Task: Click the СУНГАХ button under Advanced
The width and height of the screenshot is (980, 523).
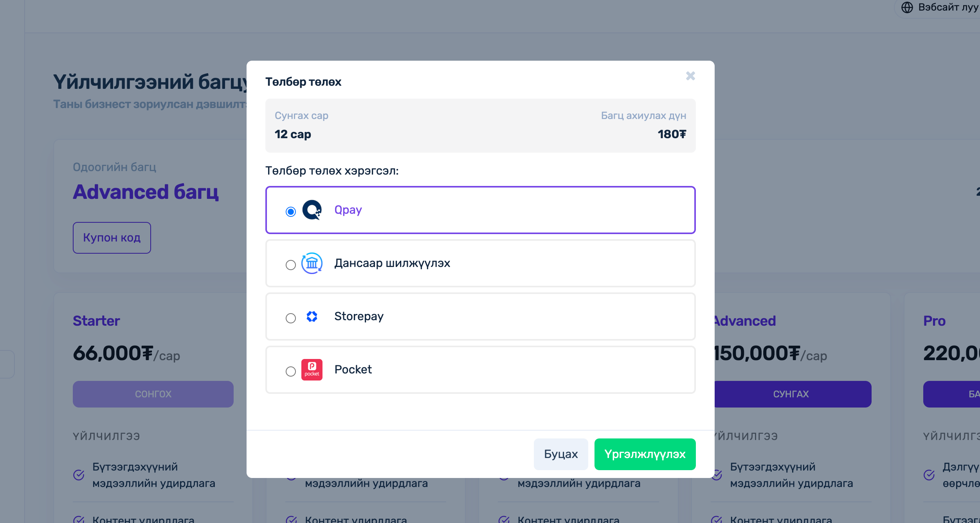Action: [791, 394]
